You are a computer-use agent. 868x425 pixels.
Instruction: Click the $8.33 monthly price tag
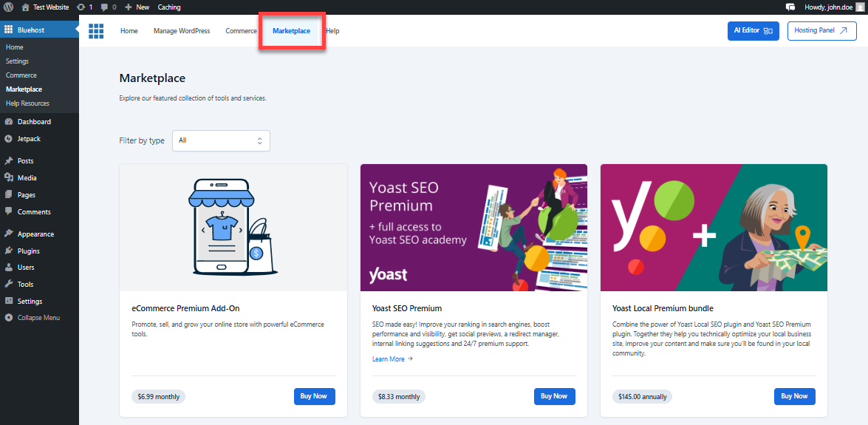(399, 397)
